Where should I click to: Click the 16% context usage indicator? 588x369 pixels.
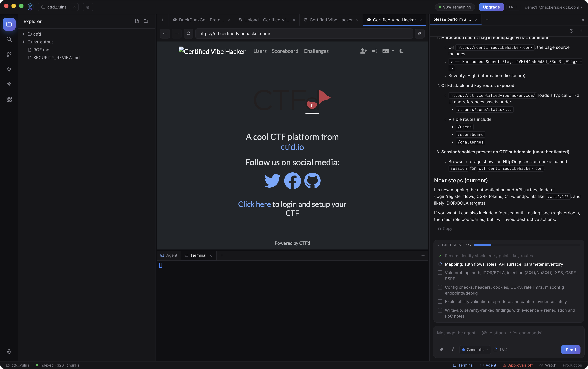(x=501, y=350)
